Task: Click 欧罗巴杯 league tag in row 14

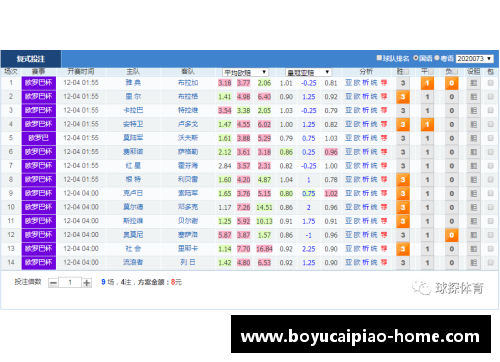Action: pyautogui.click(x=39, y=263)
